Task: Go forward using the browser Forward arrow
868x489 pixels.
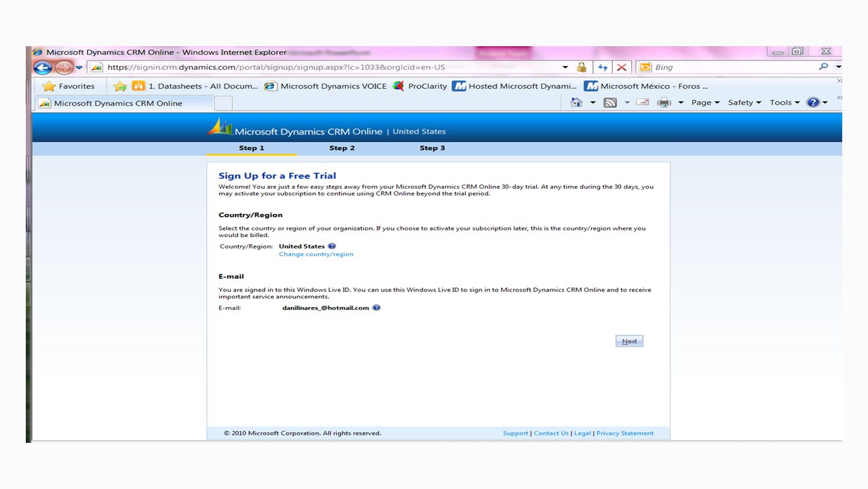Action: [63, 67]
